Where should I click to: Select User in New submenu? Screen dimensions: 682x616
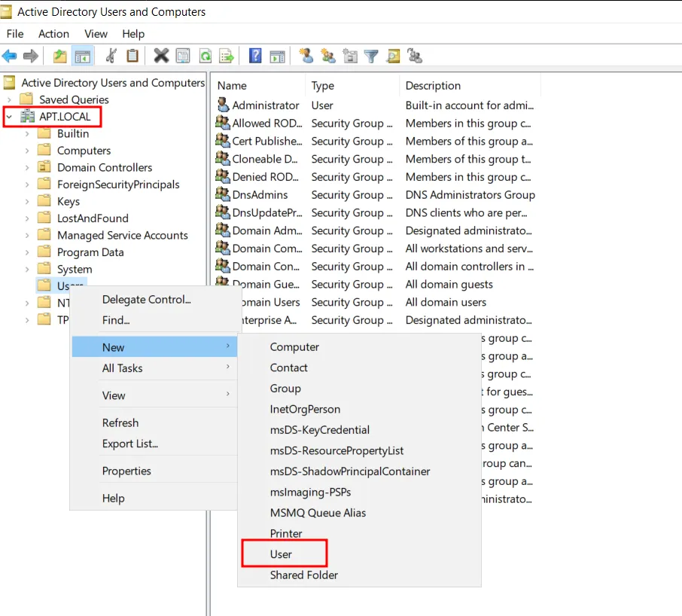359,553
